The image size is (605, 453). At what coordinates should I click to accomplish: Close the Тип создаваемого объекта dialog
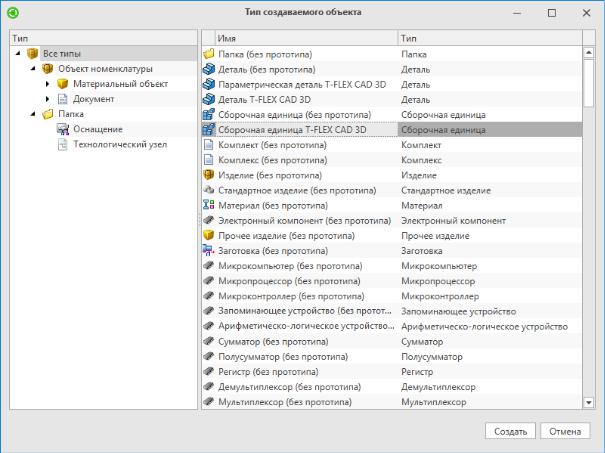point(586,13)
